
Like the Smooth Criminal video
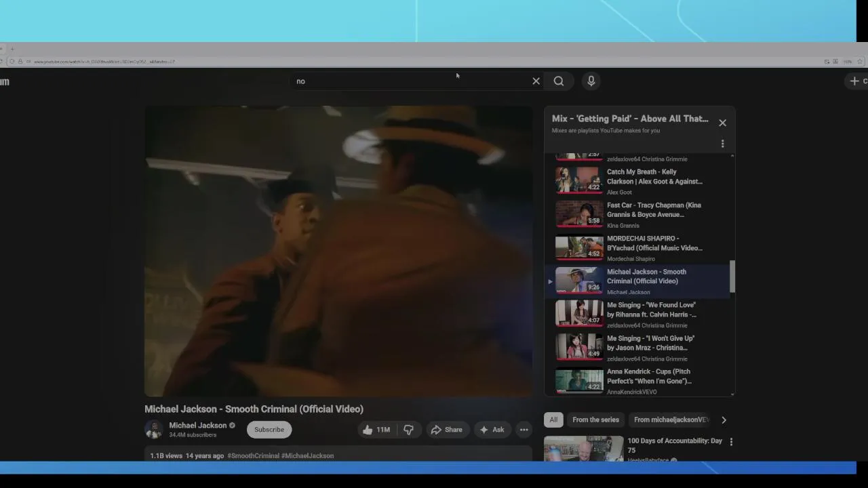pos(376,430)
